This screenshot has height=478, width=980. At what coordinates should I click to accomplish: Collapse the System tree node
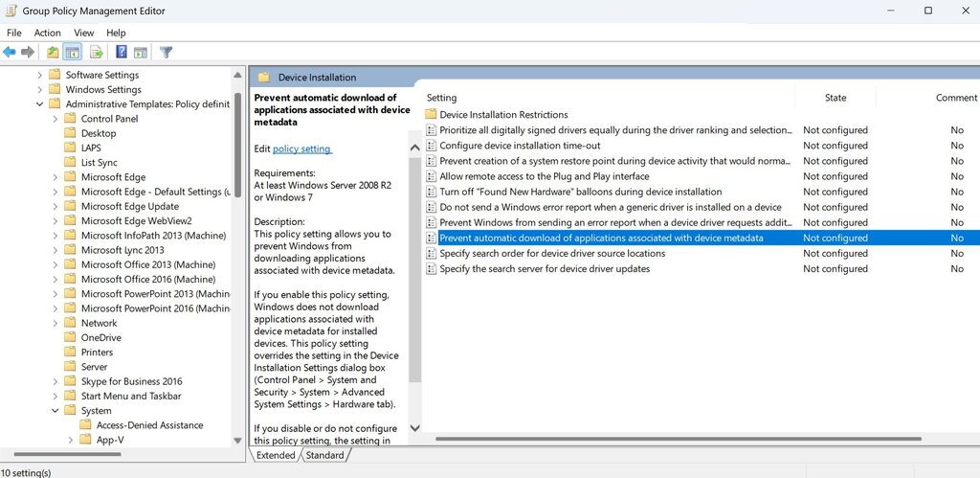[55, 410]
